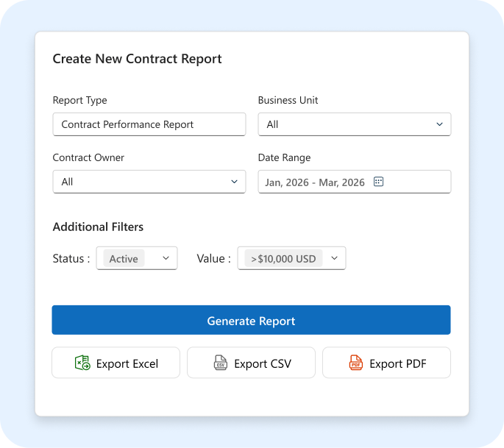
Task: Click the 'Additional Filters' heading
Action: coord(98,227)
